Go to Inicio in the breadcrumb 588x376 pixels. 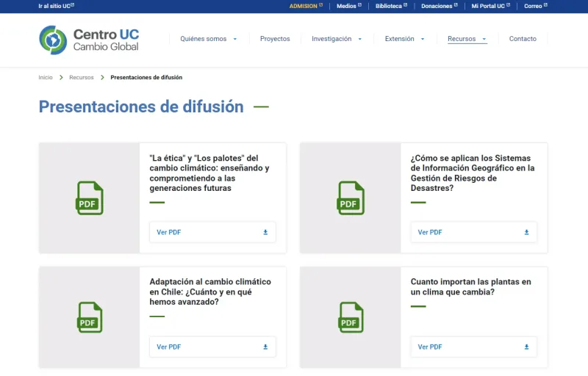click(x=46, y=77)
